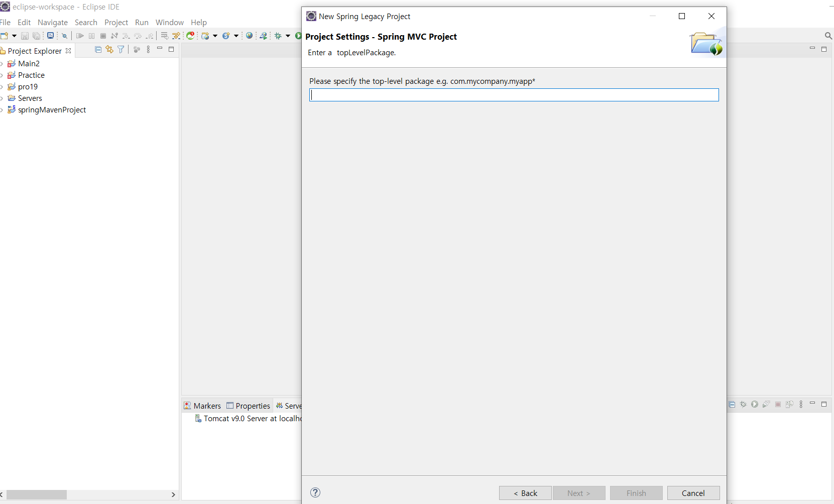Toggle Skip All Breakpoints icon
834x504 pixels.
[x=64, y=36]
